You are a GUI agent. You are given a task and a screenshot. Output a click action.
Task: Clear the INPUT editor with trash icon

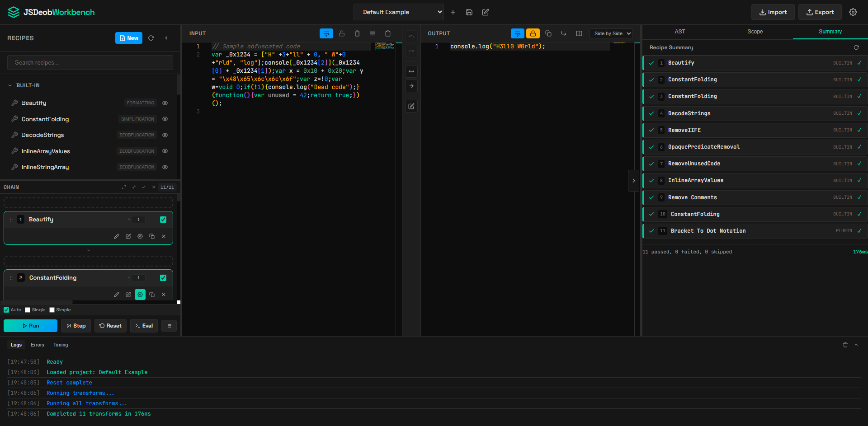[x=357, y=33]
